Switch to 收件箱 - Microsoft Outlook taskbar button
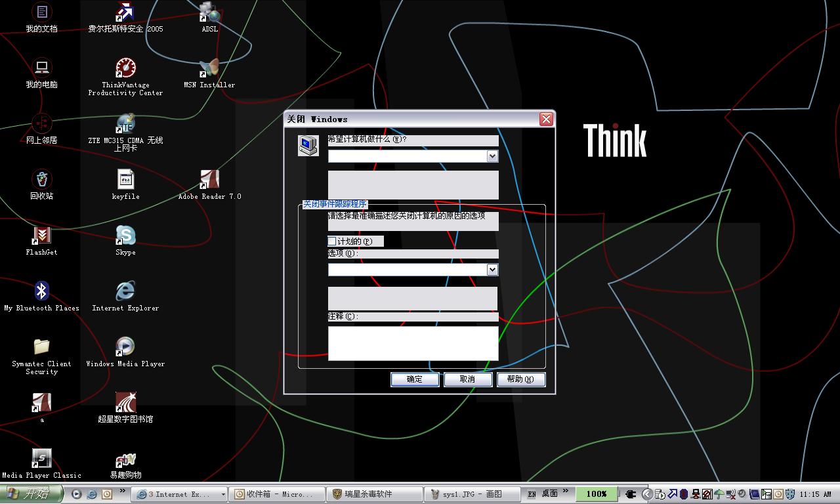840x504 pixels. [x=276, y=494]
